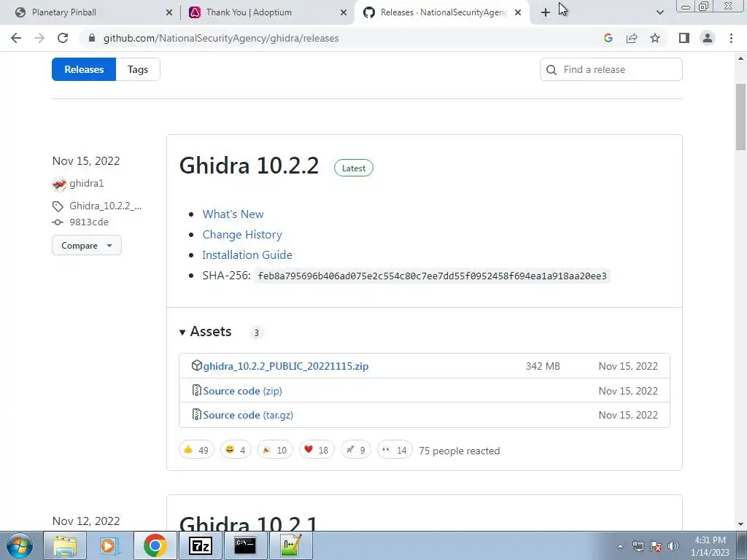This screenshot has height=560, width=747.
Task: Close the Adoptium tab
Action: pyautogui.click(x=344, y=12)
